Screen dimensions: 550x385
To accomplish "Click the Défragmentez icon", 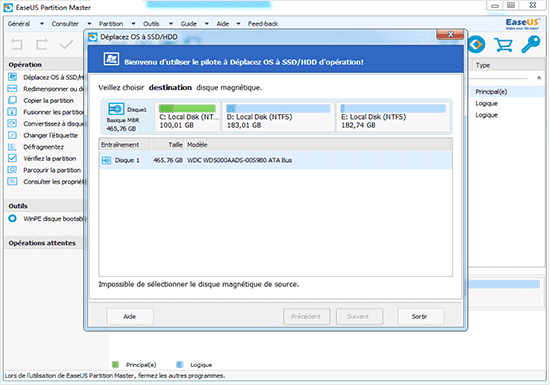I will [12, 147].
